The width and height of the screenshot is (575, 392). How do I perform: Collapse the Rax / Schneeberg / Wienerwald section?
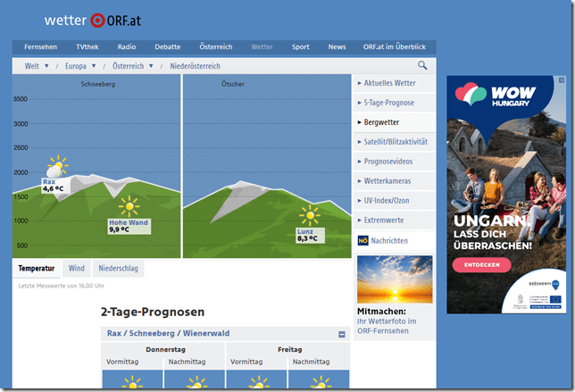pyautogui.click(x=341, y=334)
